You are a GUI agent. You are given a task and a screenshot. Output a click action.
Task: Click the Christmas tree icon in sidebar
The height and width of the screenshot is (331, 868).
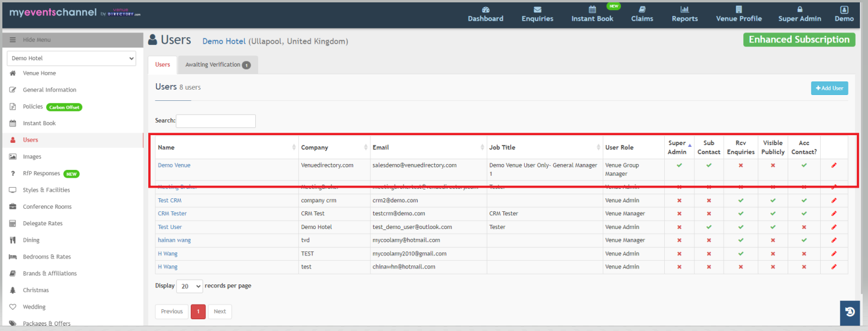pos(12,290)
